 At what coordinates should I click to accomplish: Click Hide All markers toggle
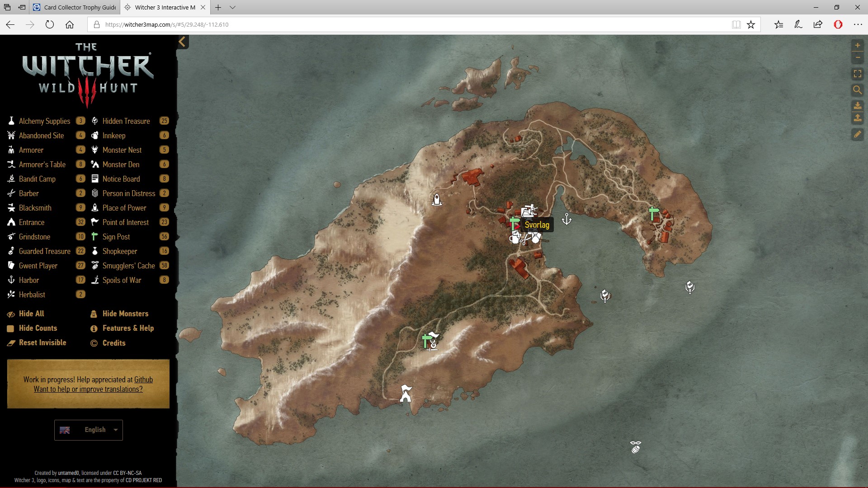(31, 314)
